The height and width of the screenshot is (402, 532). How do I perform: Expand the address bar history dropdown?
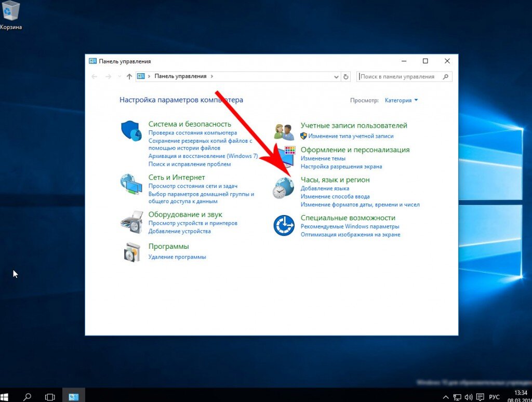tap(336, 77)
